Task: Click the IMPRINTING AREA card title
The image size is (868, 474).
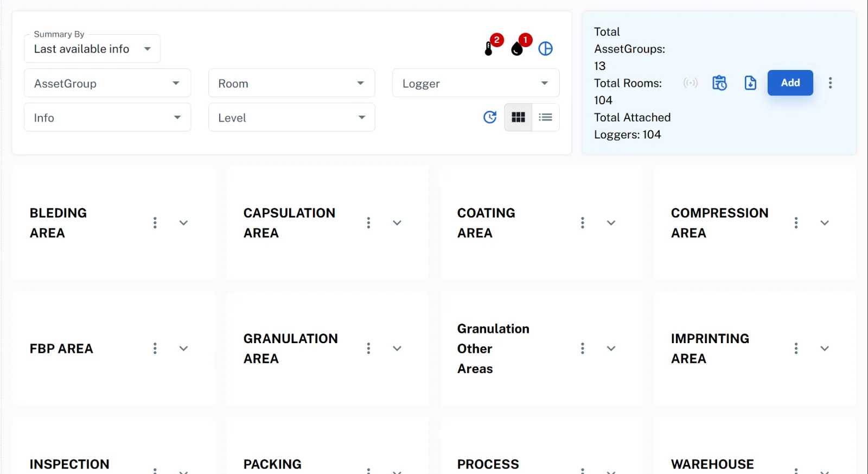Action: click(x=710, y=349)
